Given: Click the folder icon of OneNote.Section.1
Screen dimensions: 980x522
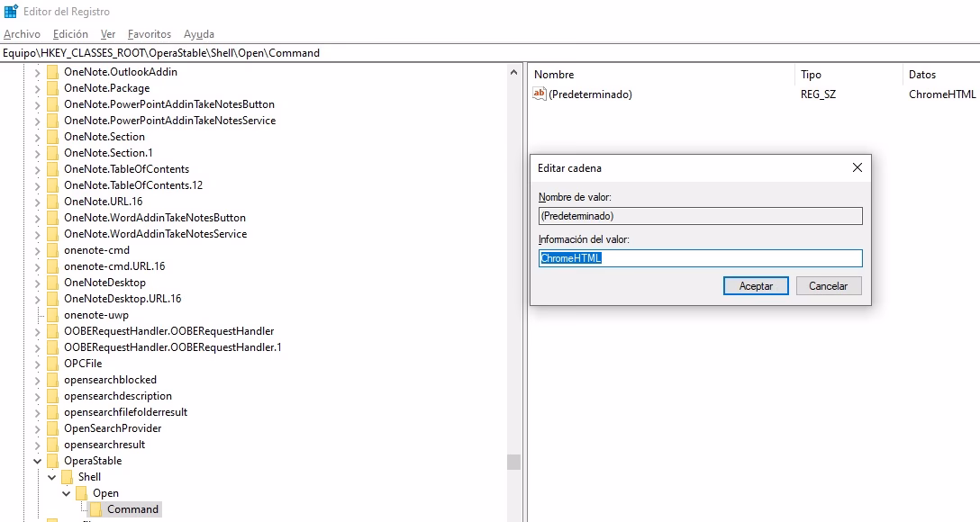Looking at the screenshot, I should (x=52, y=153).
